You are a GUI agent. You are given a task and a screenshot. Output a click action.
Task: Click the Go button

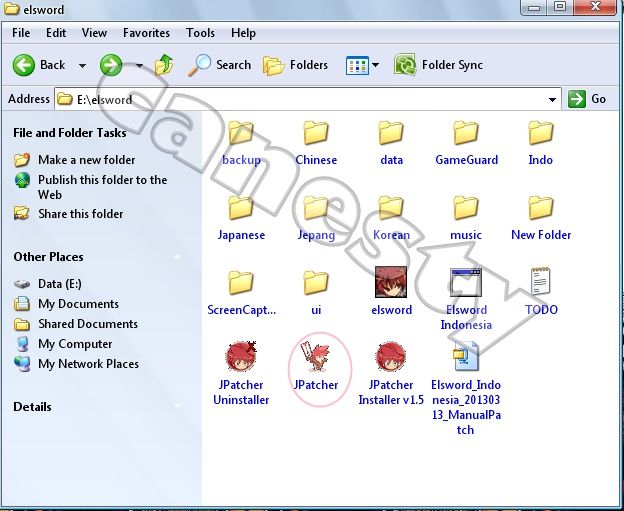pos(588,99)
